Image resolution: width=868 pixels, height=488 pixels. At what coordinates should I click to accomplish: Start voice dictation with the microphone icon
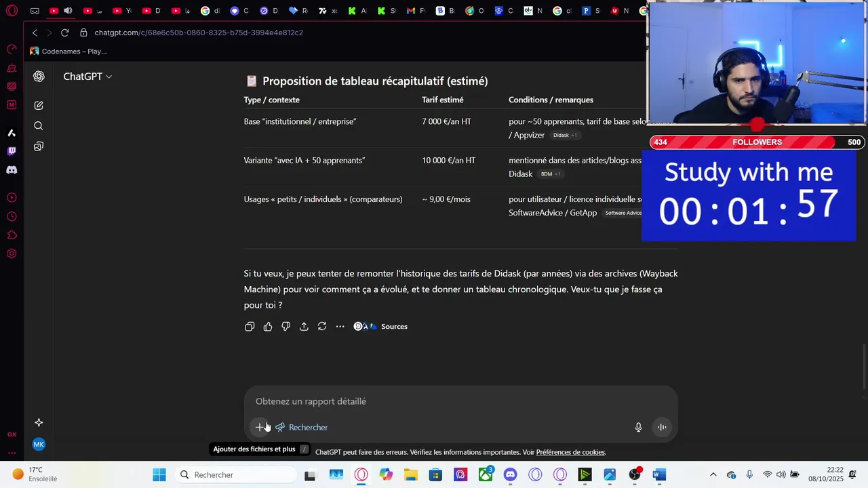[638, 427]
